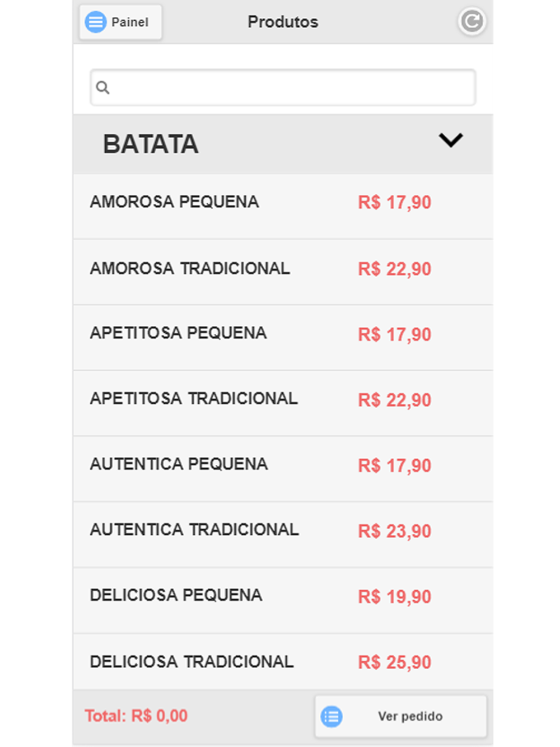Pick DELICIOSA PEQUENA product
The width and height of the screenshot is (560, 747).
[x=283, y=600]
